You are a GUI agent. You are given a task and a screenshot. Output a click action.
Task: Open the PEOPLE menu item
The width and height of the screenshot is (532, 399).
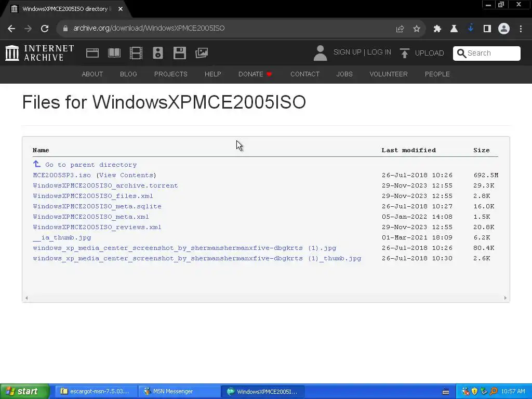coord(437,74)
